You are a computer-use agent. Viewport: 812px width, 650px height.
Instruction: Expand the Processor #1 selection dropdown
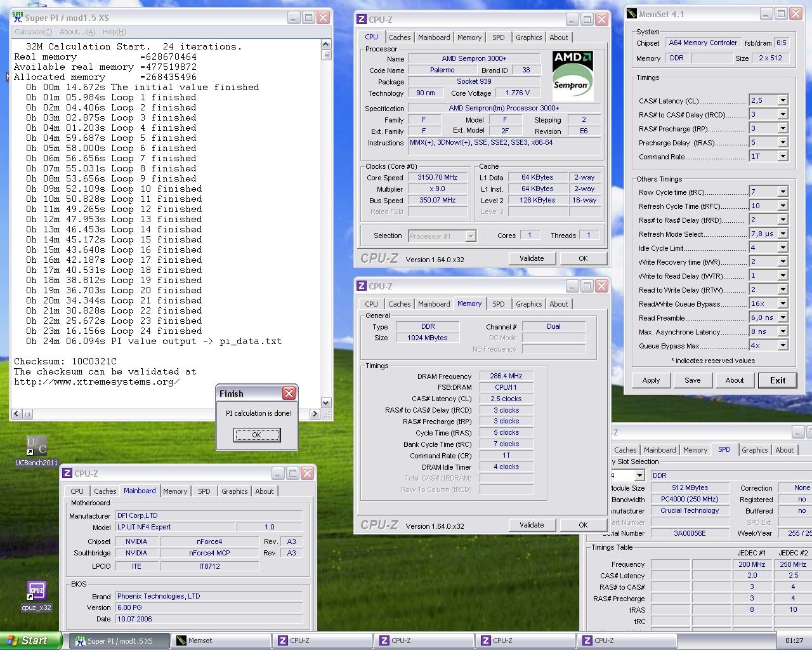[x=470, y=236]
